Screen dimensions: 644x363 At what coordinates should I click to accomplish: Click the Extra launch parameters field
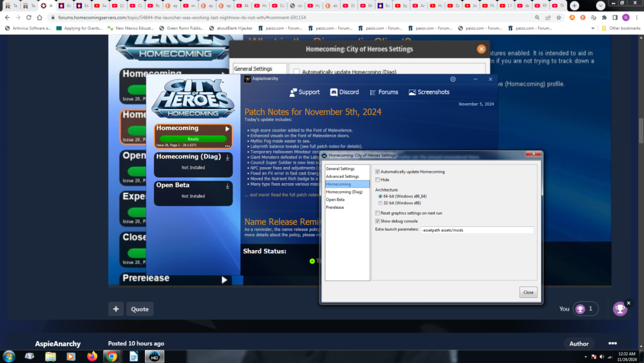click(x=477, y=230)
